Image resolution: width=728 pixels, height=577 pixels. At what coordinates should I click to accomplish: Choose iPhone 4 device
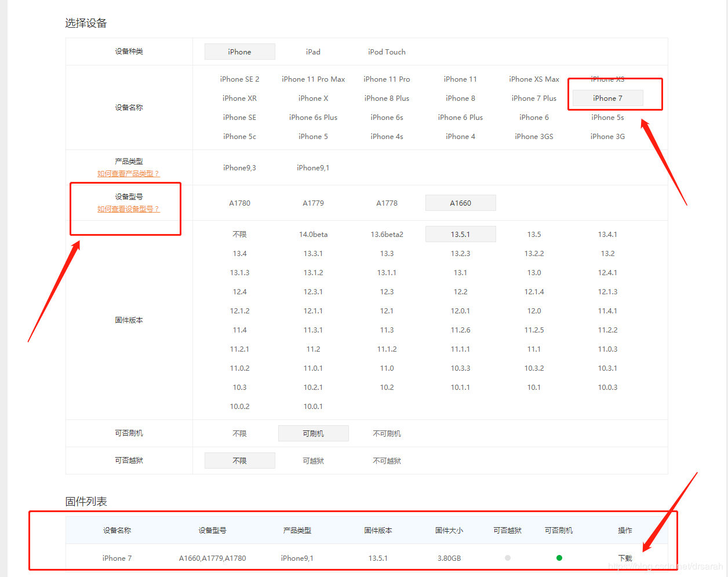tap(460, 137)
